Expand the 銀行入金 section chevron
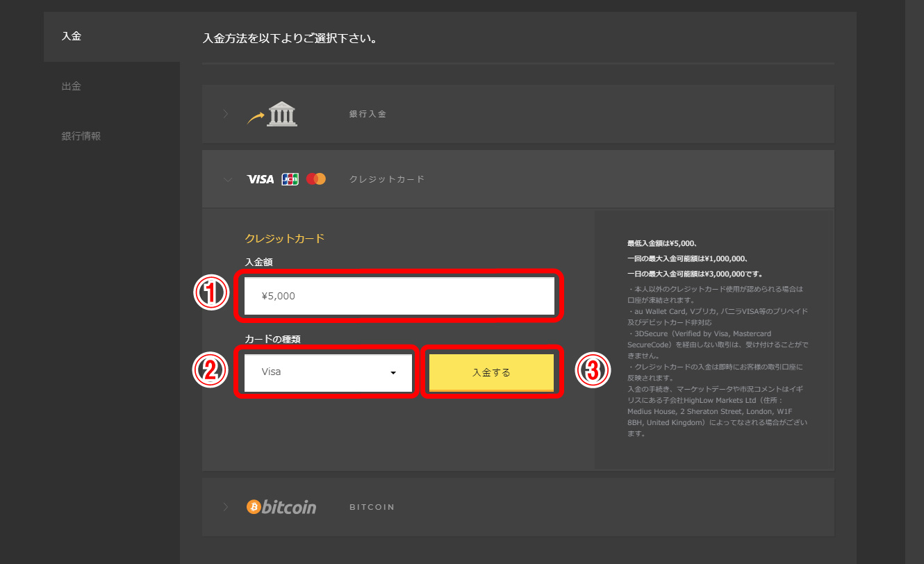Viewport: 924px width, 564px height. pos(225,114)
